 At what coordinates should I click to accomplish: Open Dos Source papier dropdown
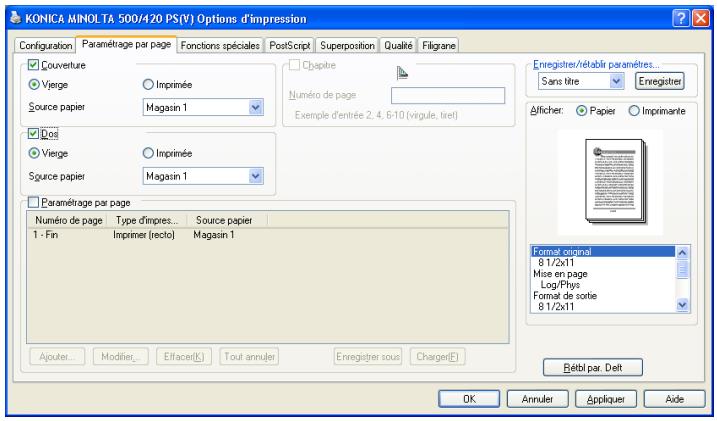[x=256, y=176]
